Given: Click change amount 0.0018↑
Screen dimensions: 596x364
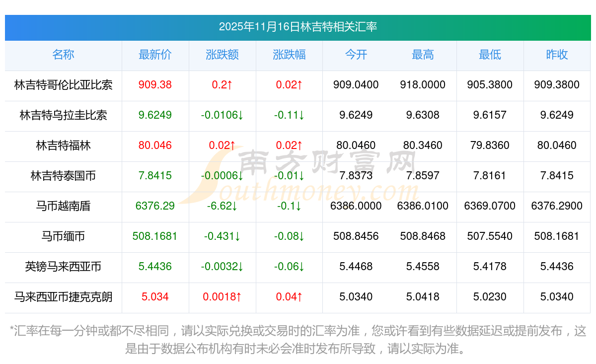Looking at the screenshot, I should (222, 297).
